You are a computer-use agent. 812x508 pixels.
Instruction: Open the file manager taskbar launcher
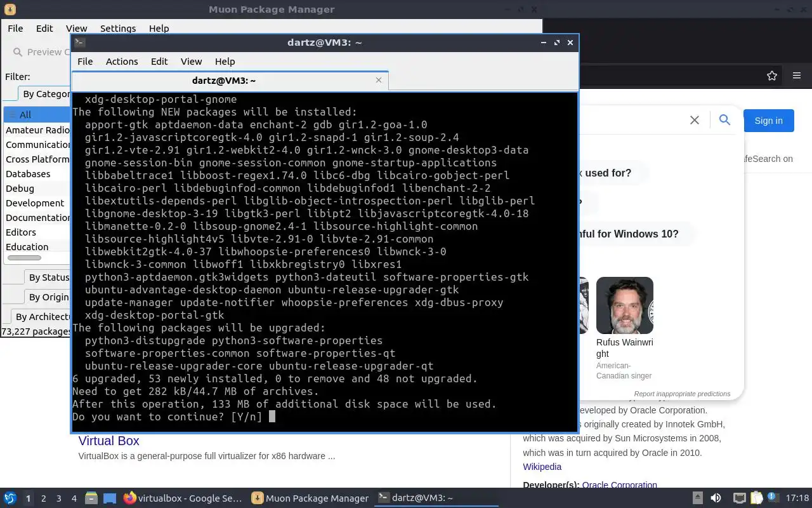pyautogui.click(x=91, y=498)
